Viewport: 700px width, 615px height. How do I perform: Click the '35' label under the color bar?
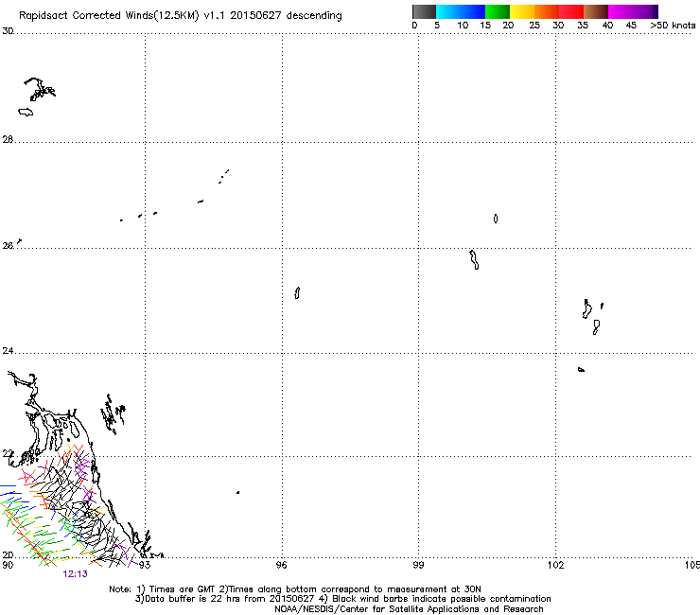coord(583,26)
